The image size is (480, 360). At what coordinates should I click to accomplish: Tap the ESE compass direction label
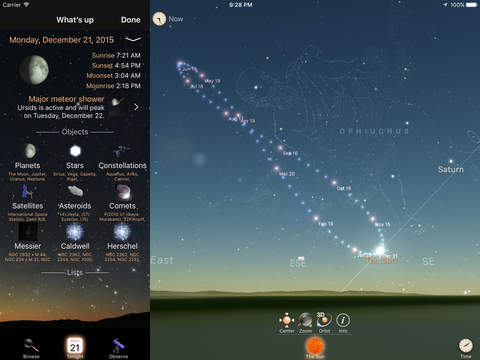tap(298, 263)
